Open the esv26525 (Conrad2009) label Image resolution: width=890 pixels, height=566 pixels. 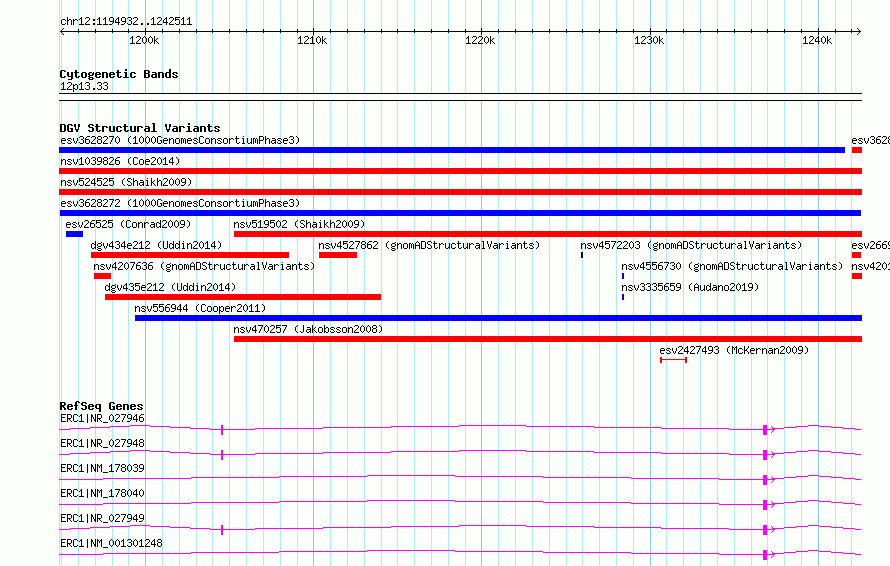[x=128, y=224]
